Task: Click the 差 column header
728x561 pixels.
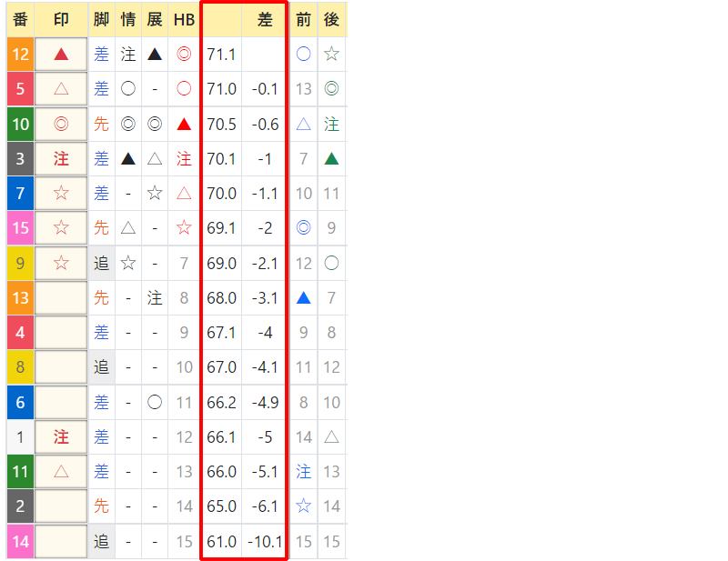Action: coord(265,19)
